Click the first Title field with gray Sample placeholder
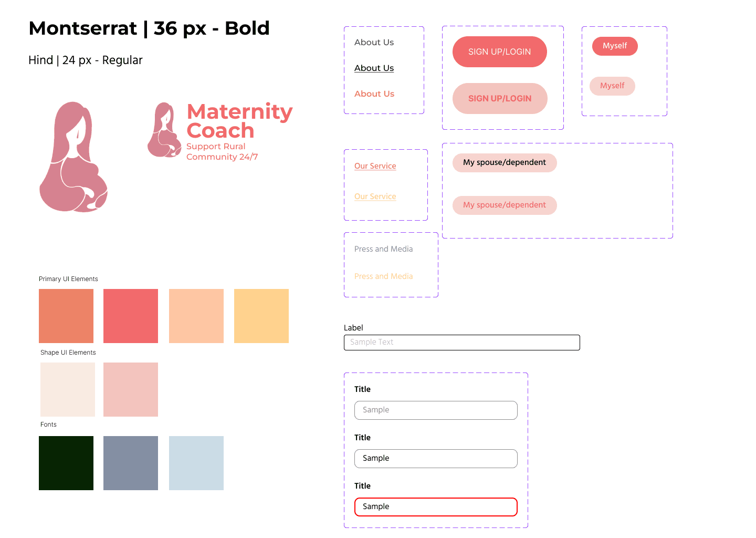 pyautogui.click(x=436, y=410)
